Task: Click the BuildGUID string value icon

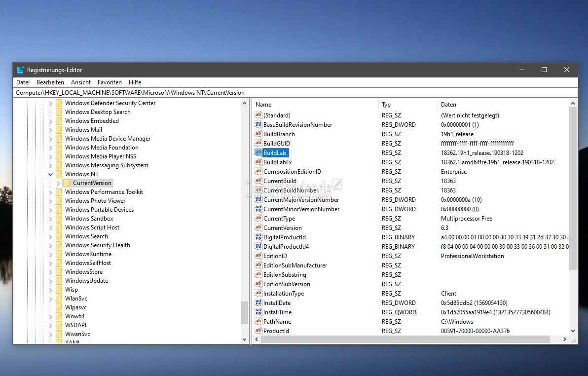Action: pos(258,144)
